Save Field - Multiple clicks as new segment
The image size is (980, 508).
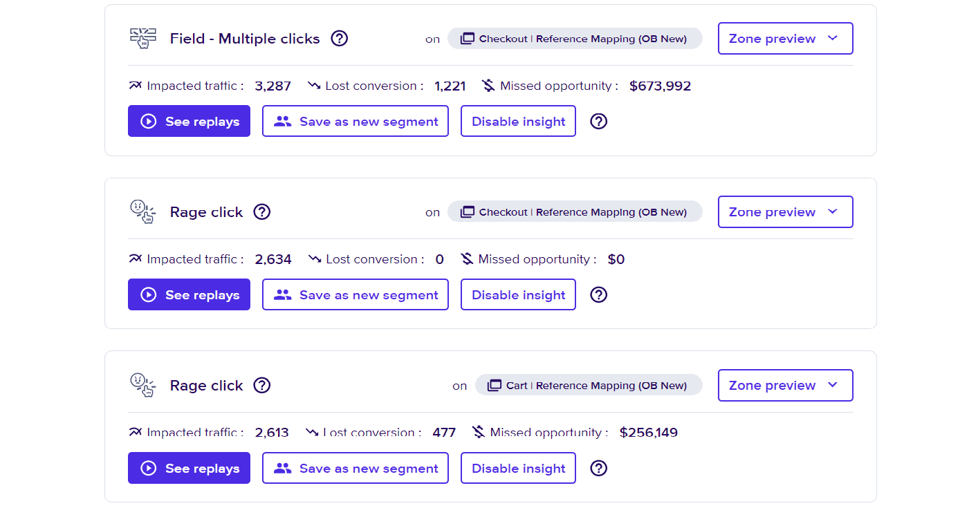tap(355, 122)
